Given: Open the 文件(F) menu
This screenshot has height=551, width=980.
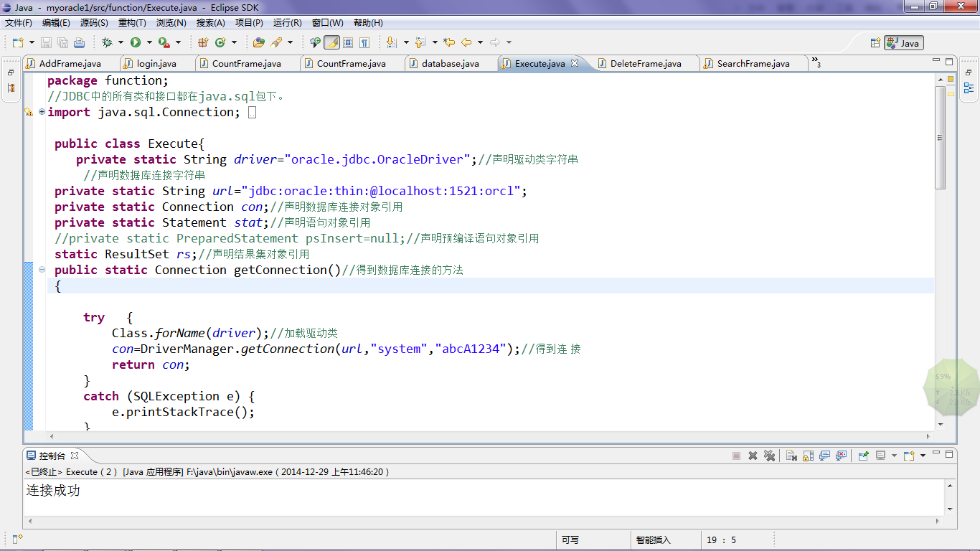Looking at the screenshot, I should click(x=19, y=23).
